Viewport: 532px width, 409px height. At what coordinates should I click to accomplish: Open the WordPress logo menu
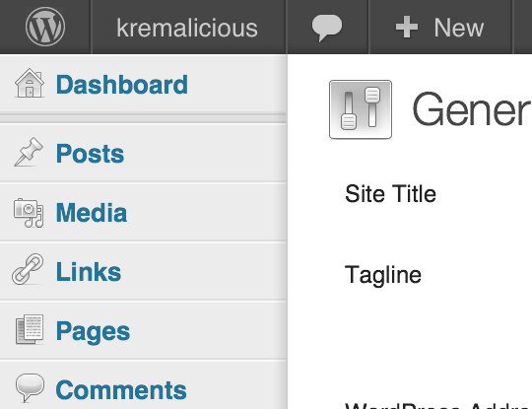[x=45, y=27]
